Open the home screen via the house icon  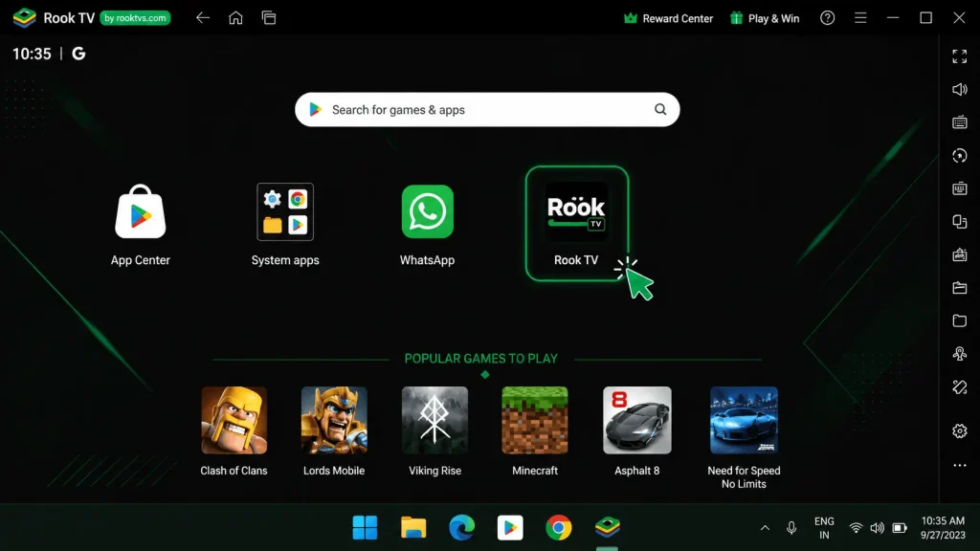235,18
